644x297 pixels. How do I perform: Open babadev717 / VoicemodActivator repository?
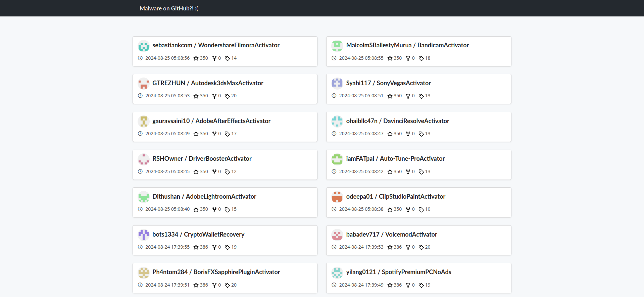[x=392, y=235]
